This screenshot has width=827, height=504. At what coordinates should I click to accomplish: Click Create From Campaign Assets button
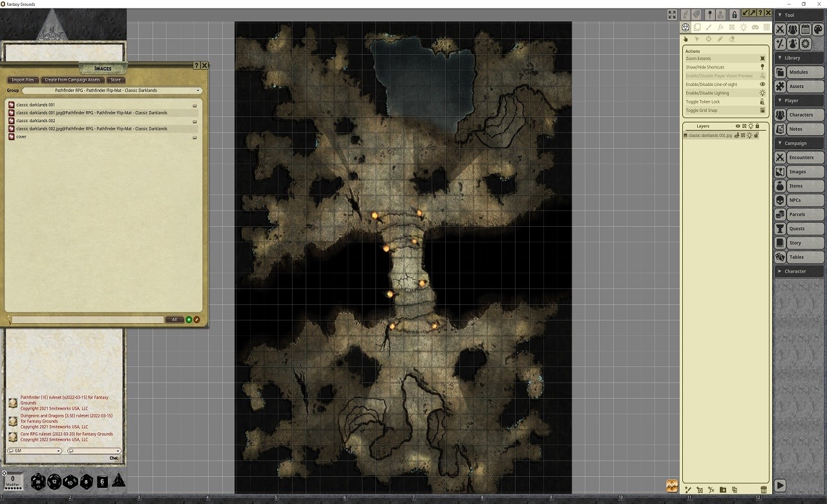(x=72, y=80)
